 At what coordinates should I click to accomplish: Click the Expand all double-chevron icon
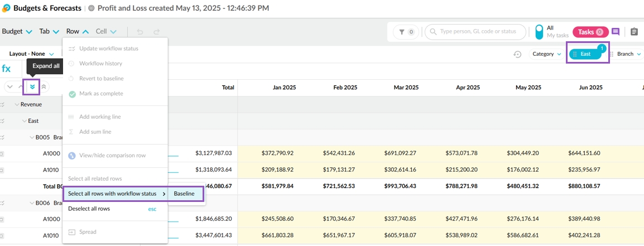coord(32,86)
